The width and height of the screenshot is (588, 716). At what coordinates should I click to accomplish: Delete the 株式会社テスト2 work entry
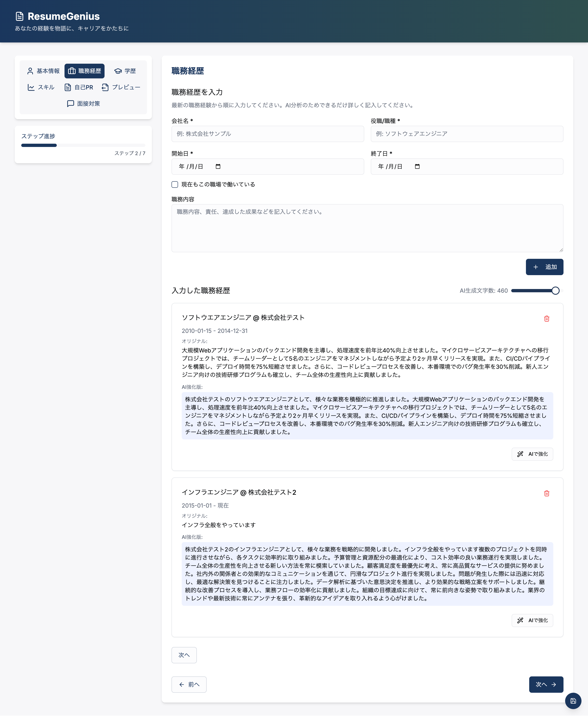coord(546,493)
